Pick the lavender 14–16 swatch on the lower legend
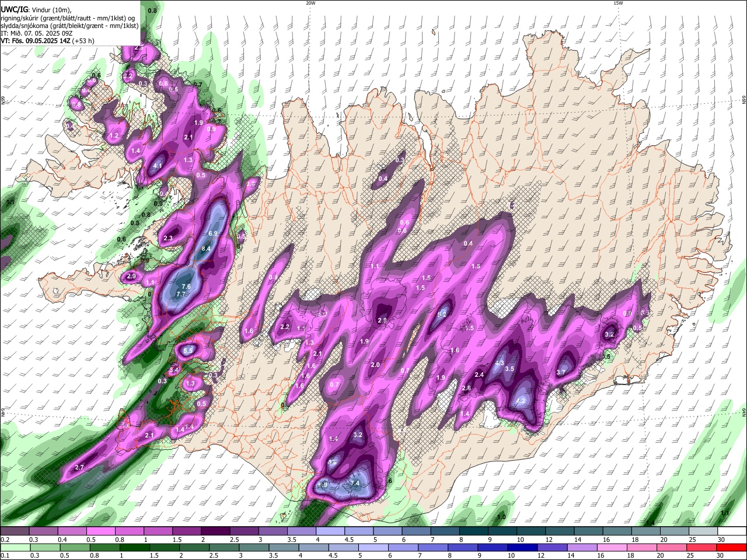The image size is (747, 560). tap(584, 548)
